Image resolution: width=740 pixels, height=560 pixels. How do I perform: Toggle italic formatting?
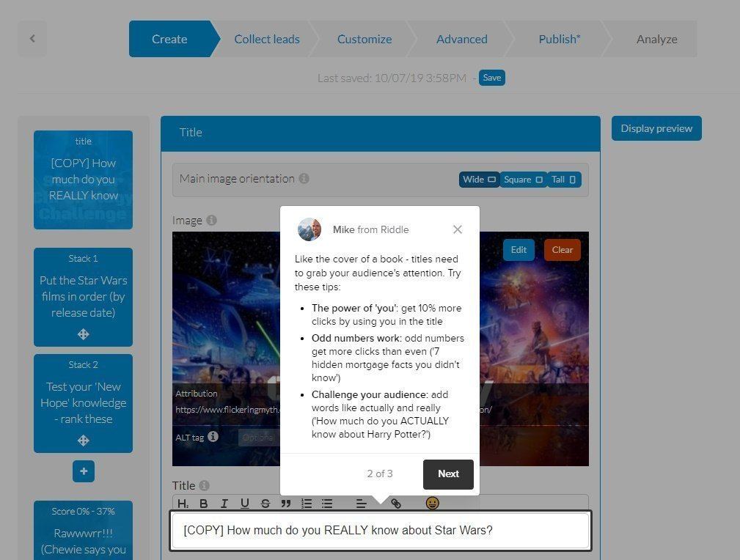tap(224, 504)
